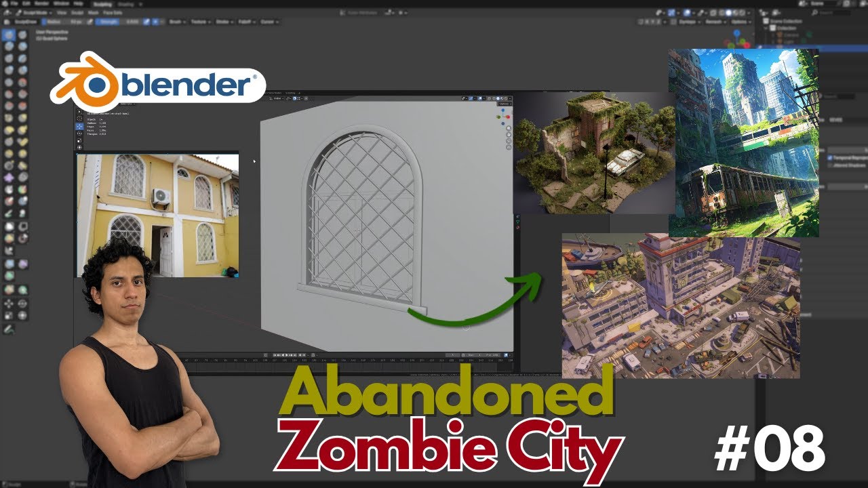This screenshot has height=488, width=868.
Task: Toggle X-axis symmetry button
Action: tap(646, 22)
